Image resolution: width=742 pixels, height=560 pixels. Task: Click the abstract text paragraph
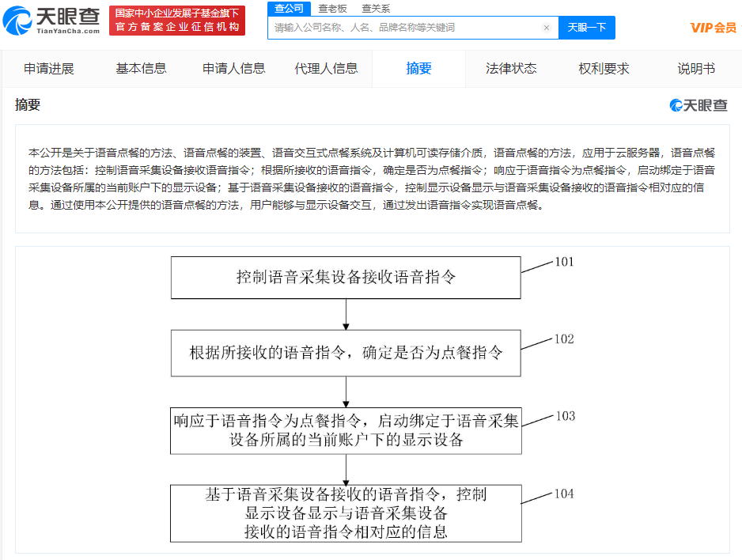(372, 179)
